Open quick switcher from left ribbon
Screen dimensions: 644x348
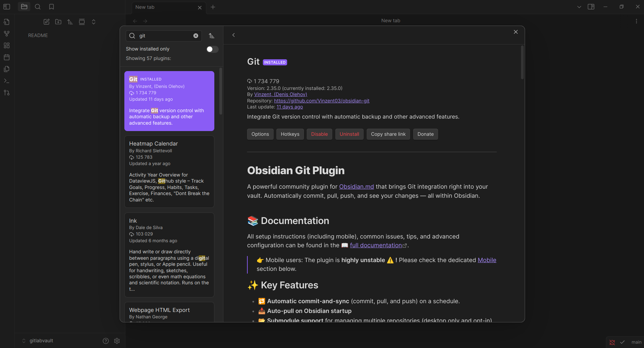[x=7, y=22]
